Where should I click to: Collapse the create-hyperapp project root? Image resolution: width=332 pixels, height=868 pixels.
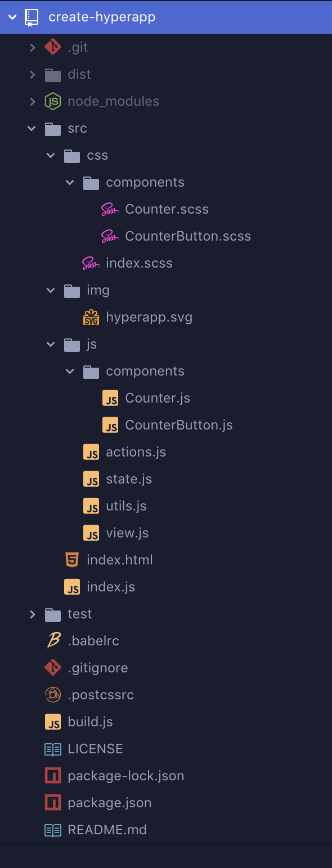12,17
